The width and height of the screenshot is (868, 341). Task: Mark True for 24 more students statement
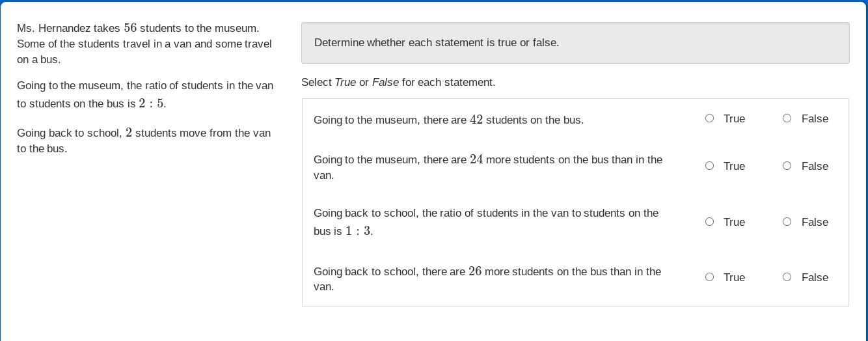[x=709, y=166]
